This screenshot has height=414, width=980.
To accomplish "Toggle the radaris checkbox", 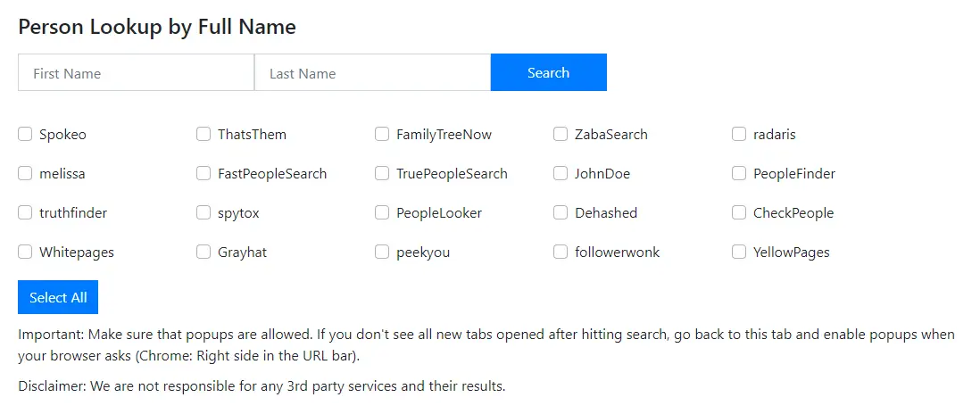I will pyautogui.click(x=739, y=135).
